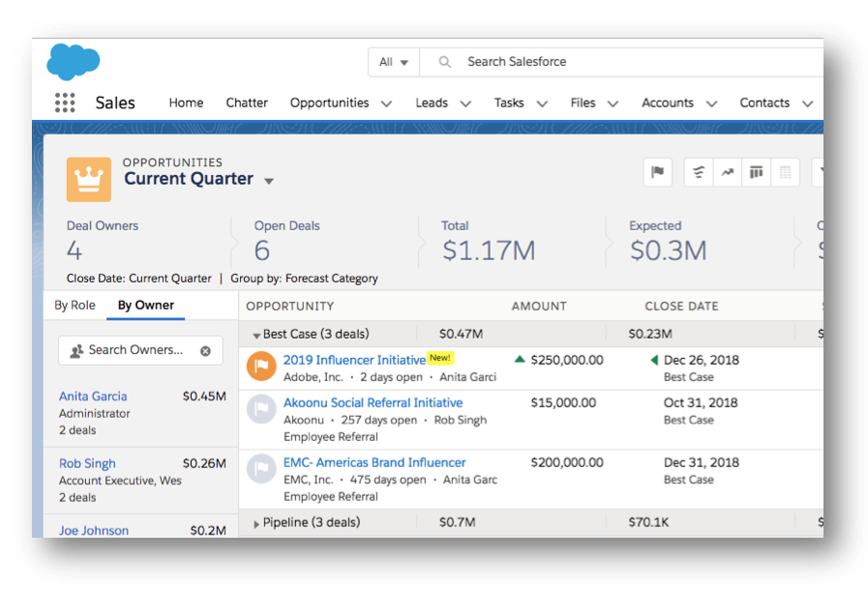Select Anita Garcia in the owner list
The image size is (868, 589).
click(x=93, y=396)
